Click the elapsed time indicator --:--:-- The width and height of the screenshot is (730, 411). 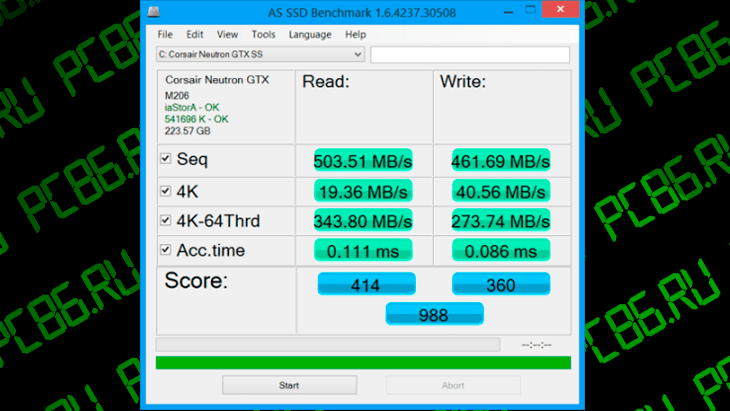coord(536,345)
